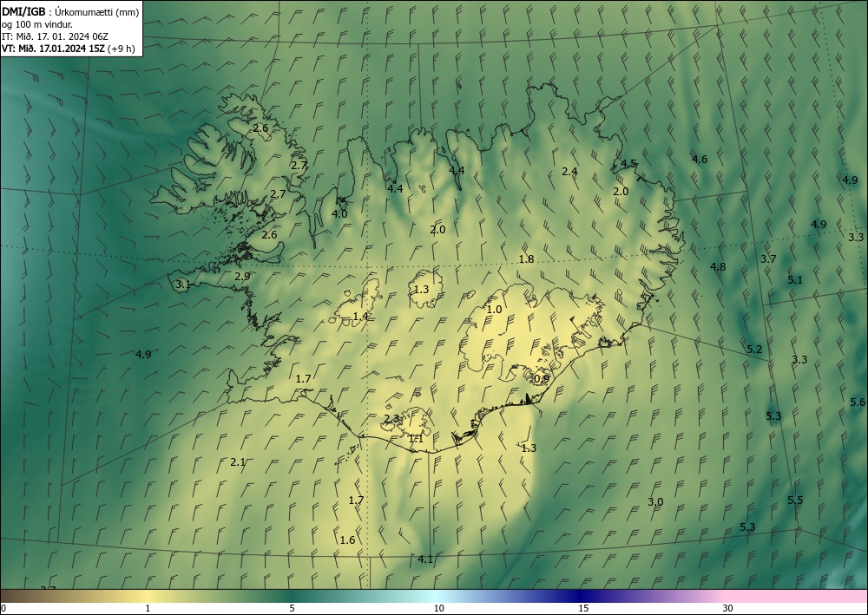Viewport: 868px width, 615px height.
Task: Click the "5.2" value on the map
Action: [754, 350]
